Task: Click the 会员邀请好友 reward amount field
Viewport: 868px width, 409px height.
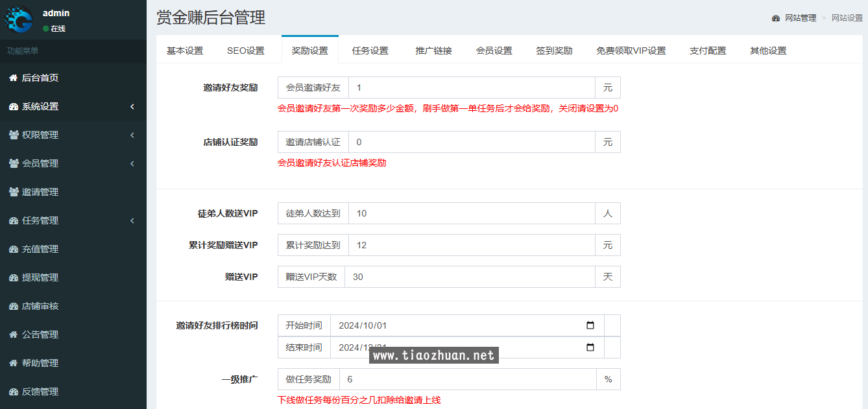Action: (472, 88)
